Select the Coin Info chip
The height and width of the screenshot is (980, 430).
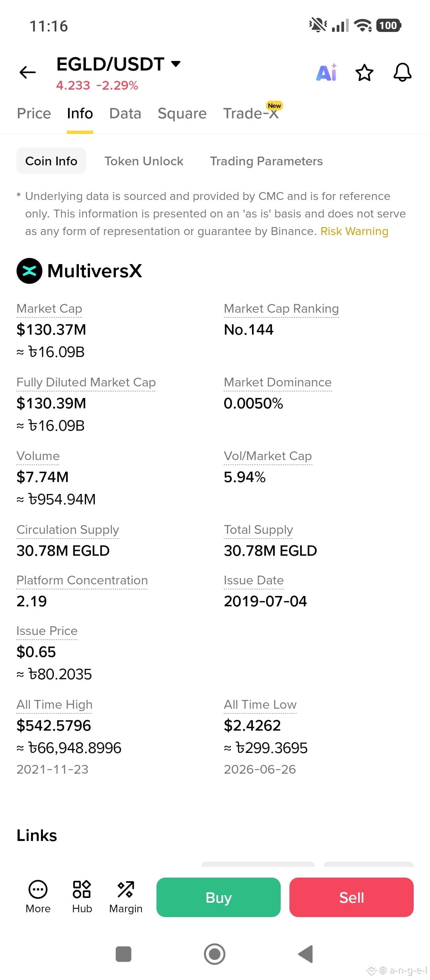[51, 161]
